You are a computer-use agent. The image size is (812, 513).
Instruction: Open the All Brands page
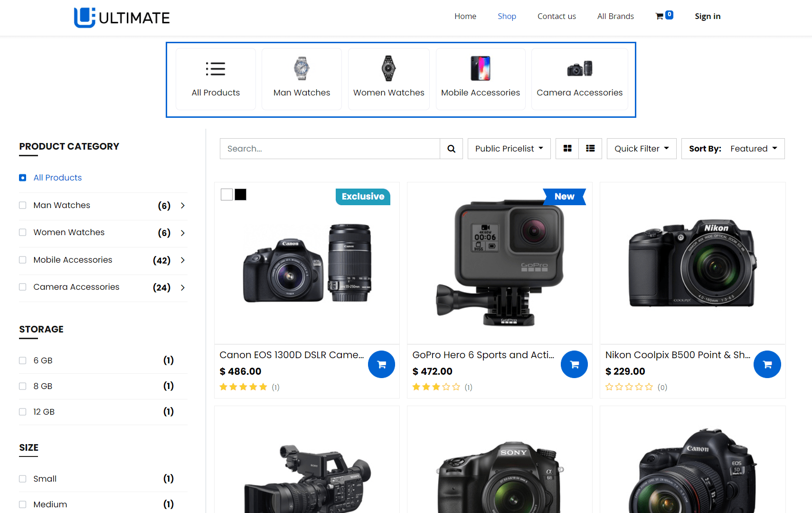pyautogui.click(x=615, y=16)
